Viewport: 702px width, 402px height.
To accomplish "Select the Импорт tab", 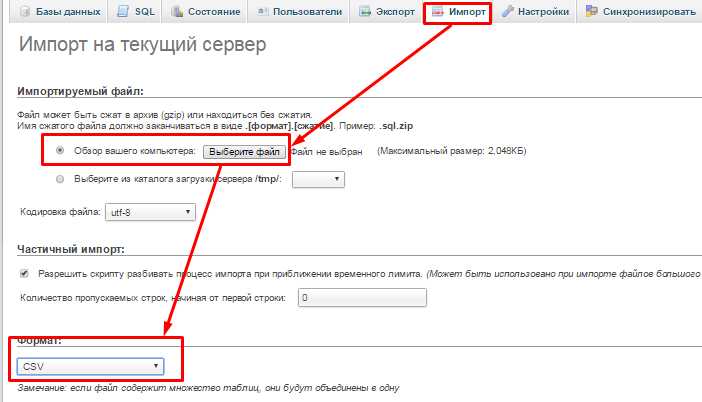I will (x=458, y=12).
